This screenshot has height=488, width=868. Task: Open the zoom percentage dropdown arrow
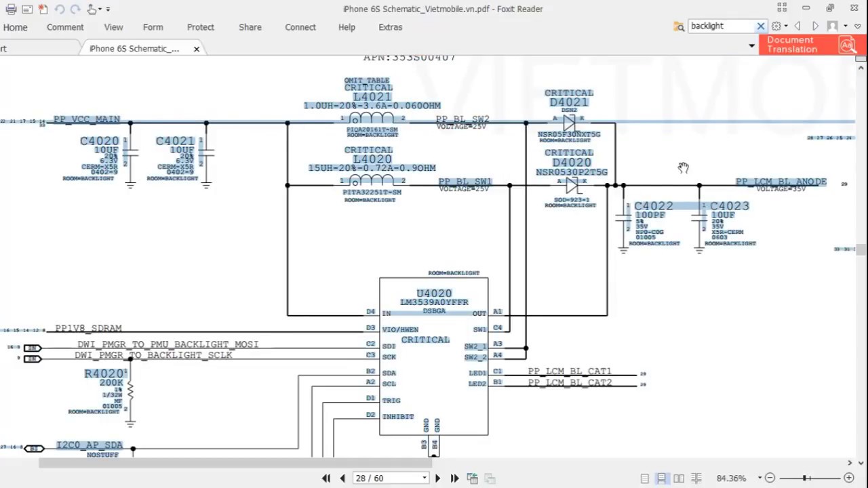(759, 479)
